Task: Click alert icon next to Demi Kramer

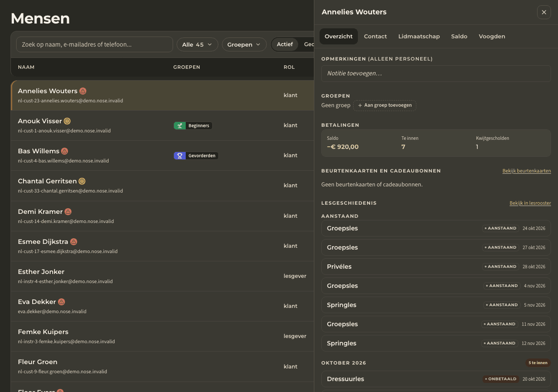Action: coord(68,212)
